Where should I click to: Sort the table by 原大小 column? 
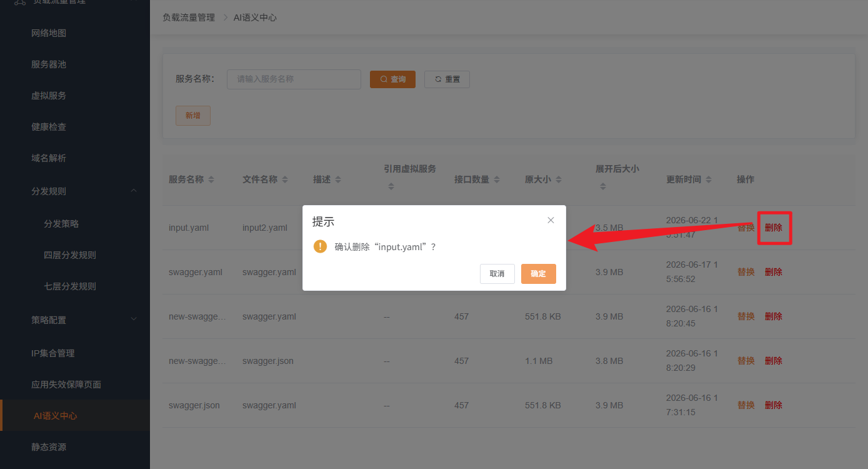559,179
